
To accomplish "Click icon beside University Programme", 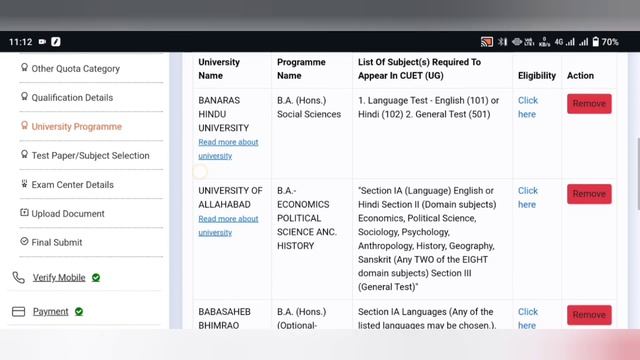I will click(24, 125).
